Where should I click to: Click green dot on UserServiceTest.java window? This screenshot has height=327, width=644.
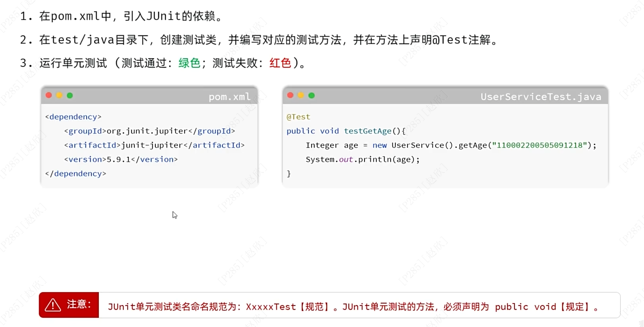point(312,95)
